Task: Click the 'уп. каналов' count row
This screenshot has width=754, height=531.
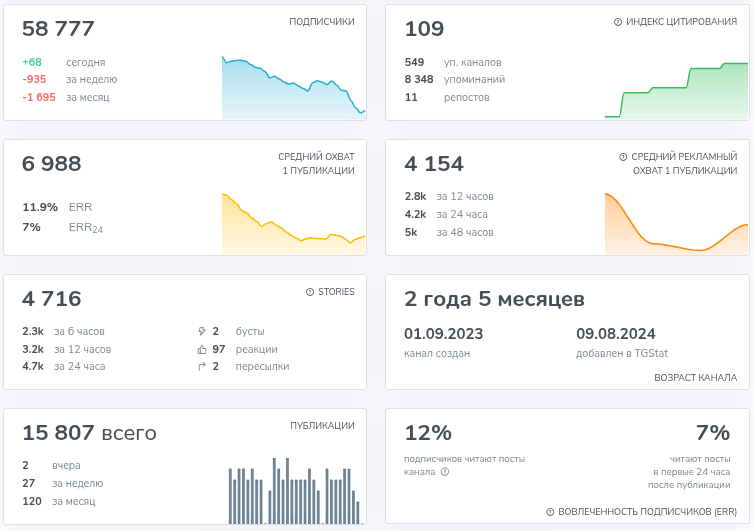Action: pyautogui.click(x=453, y=62)
